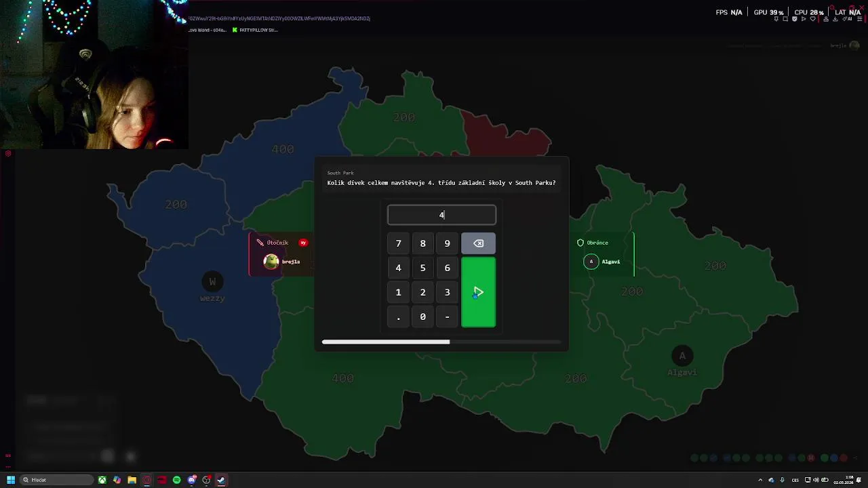Click the South Park category label
Image resolution: width=868 pixels, height=488 pixels.
(340, 173)
